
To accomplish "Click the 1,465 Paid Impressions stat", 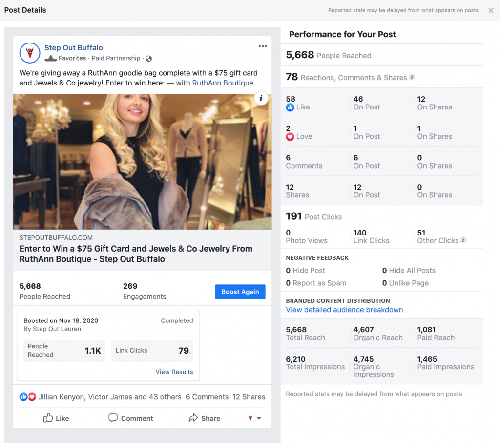I will 446,363.
